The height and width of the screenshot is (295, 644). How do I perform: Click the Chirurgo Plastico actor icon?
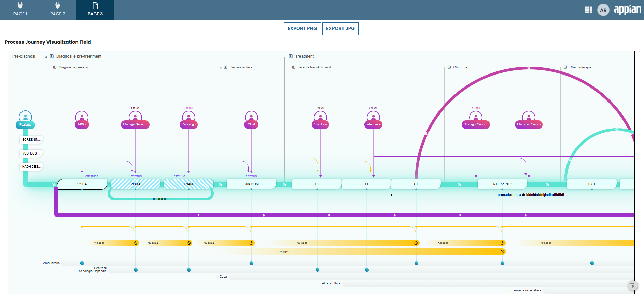pyautogui.click(x=529, y=117)
